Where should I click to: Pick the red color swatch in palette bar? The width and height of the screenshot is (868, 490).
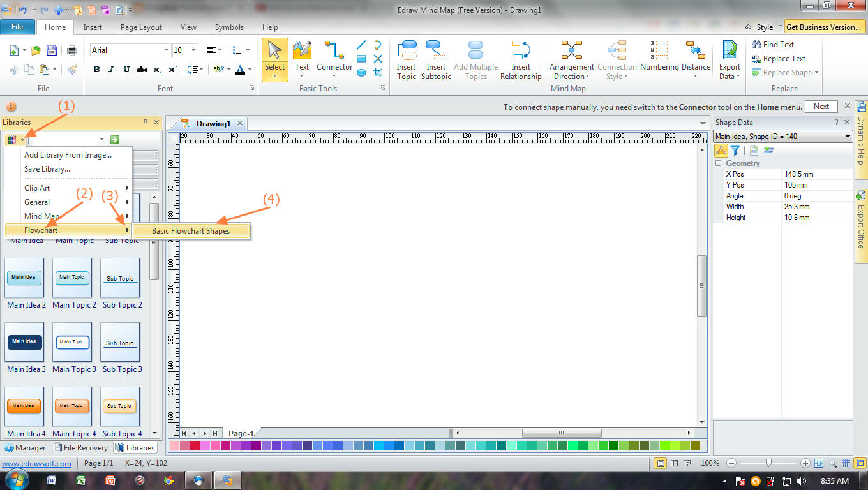(195, 446)
